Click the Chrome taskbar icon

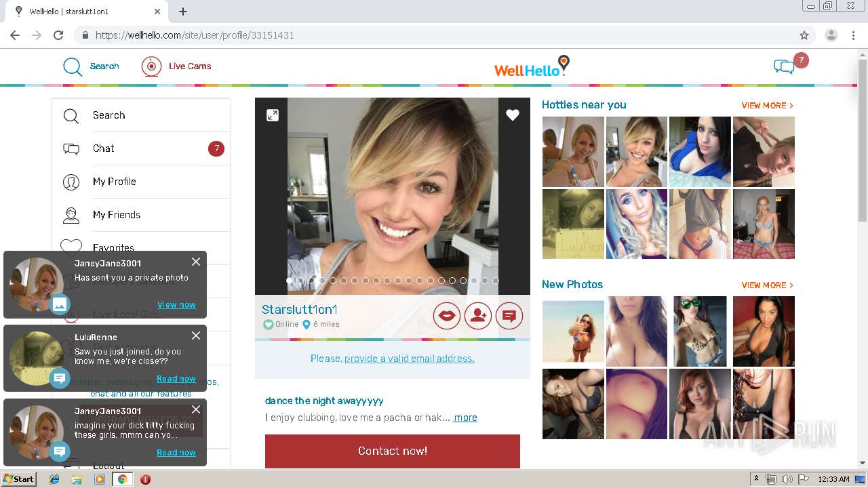coord(122,479)
